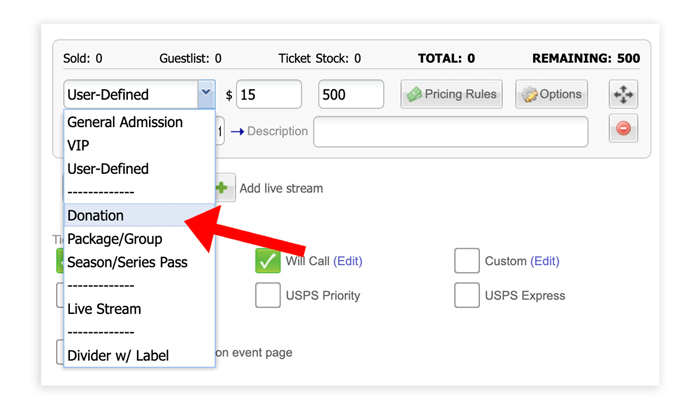Choose General Admission from the list
This screenshot has height=409, width=700.
pos(139,122)
